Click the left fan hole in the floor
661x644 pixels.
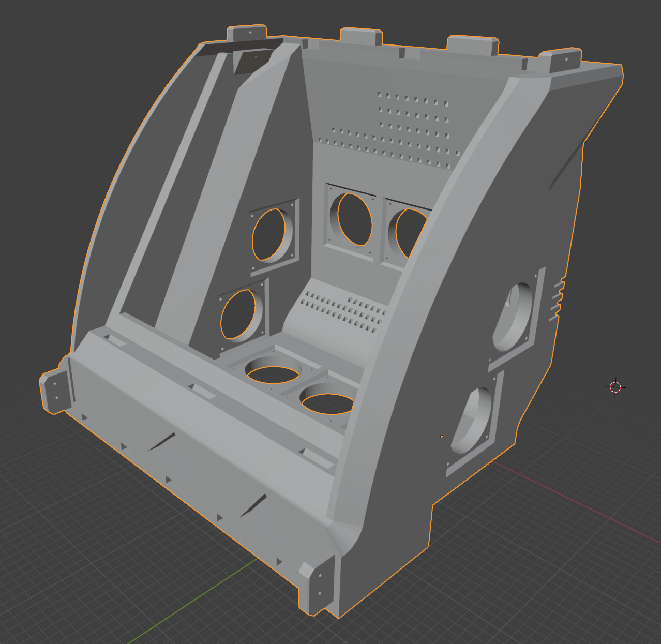point(273,373)
